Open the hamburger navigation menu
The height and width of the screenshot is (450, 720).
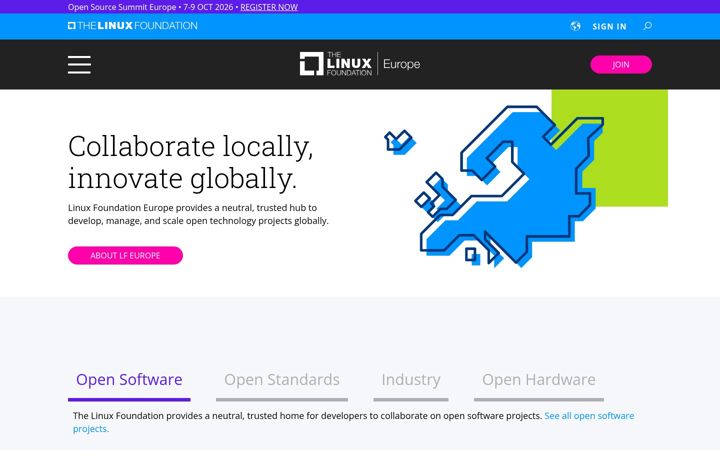79,64
